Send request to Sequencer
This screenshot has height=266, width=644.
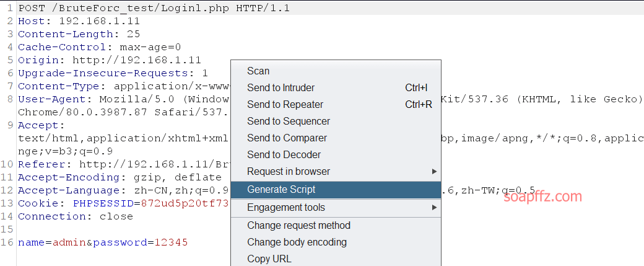point(336,122)
